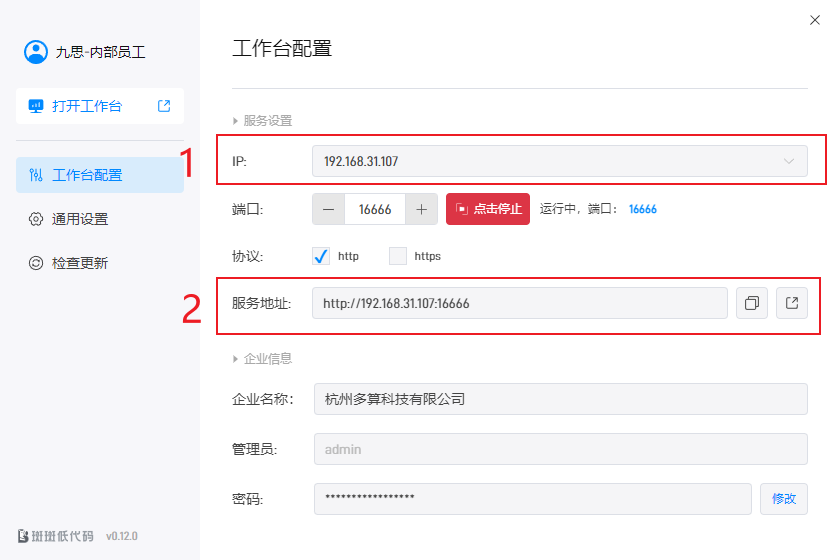
Task: Enable the https protocol checkbox
Action: pos(398,256)
